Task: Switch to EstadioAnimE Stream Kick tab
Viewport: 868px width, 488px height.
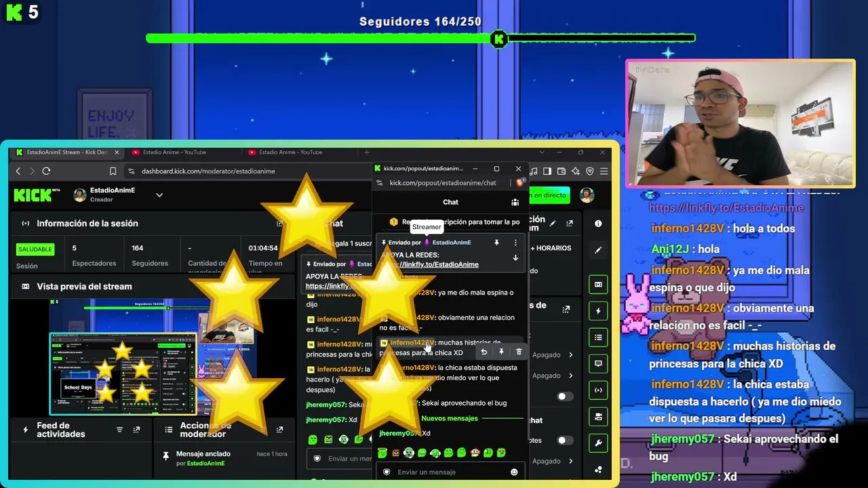Action: [x=66, y=152]
